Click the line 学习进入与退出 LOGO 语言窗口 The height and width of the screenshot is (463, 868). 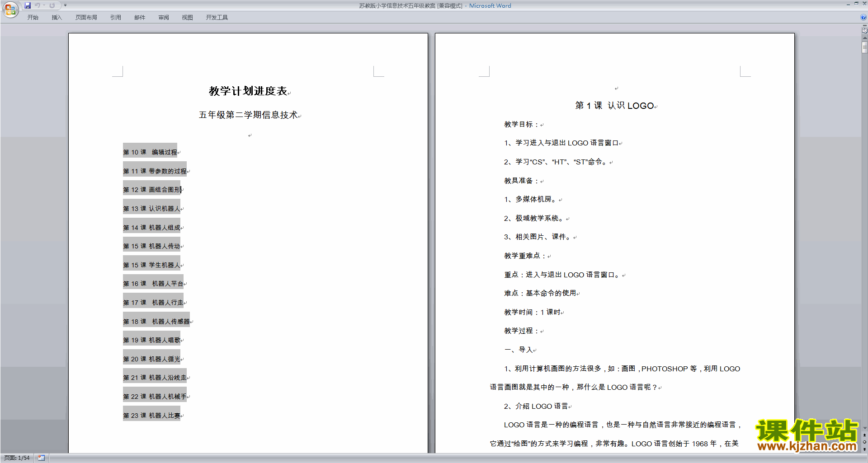click(561, 143)
